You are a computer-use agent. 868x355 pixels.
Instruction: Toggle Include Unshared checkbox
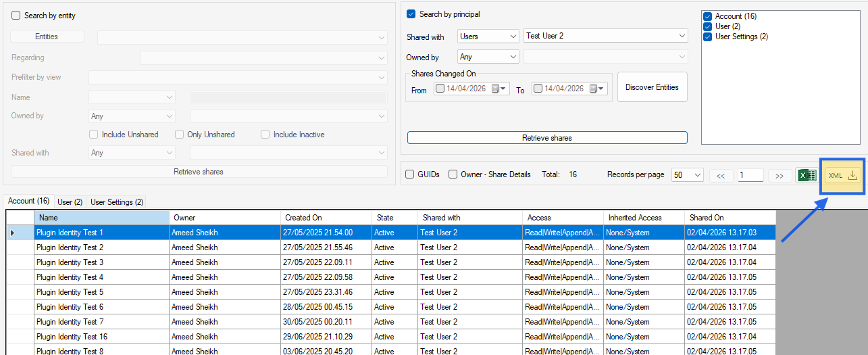point(94,135)
